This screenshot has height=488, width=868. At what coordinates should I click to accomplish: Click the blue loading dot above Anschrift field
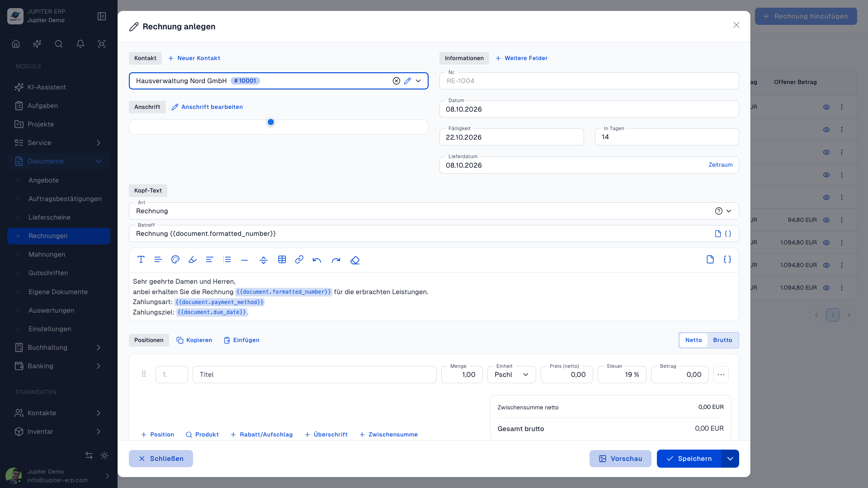coord(271,122)
